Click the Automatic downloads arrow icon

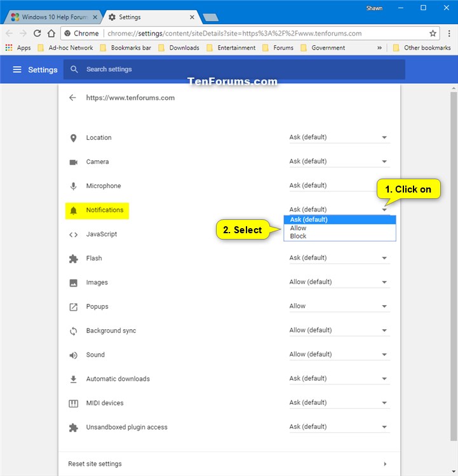pos(73,379)
